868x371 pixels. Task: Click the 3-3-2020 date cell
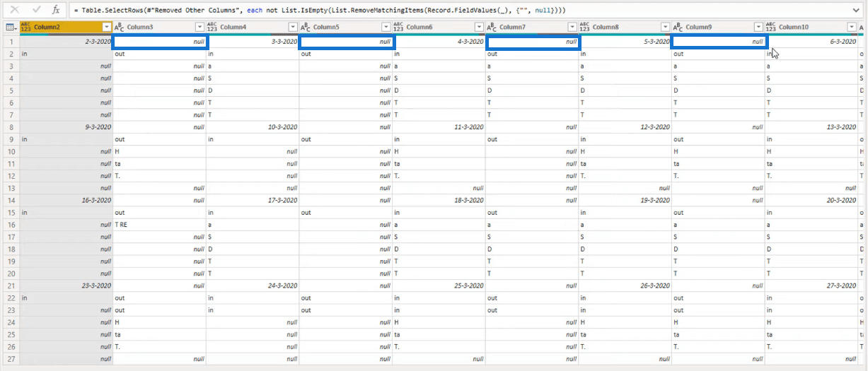click(253, 42)
